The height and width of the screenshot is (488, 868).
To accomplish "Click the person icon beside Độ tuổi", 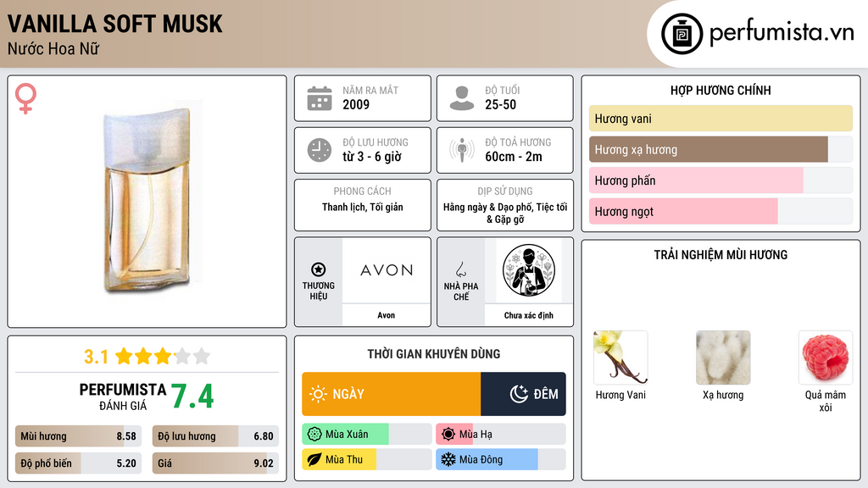I will click(x=462, y=98).
